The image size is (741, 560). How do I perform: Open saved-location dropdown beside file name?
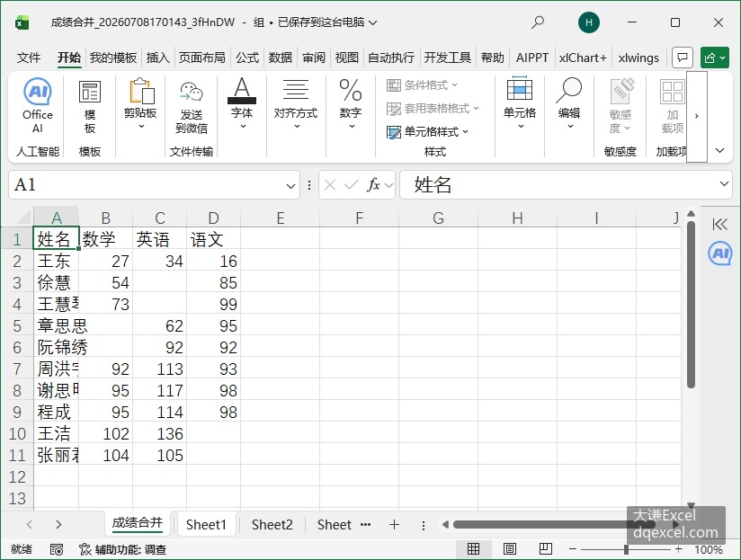[373, 22]
